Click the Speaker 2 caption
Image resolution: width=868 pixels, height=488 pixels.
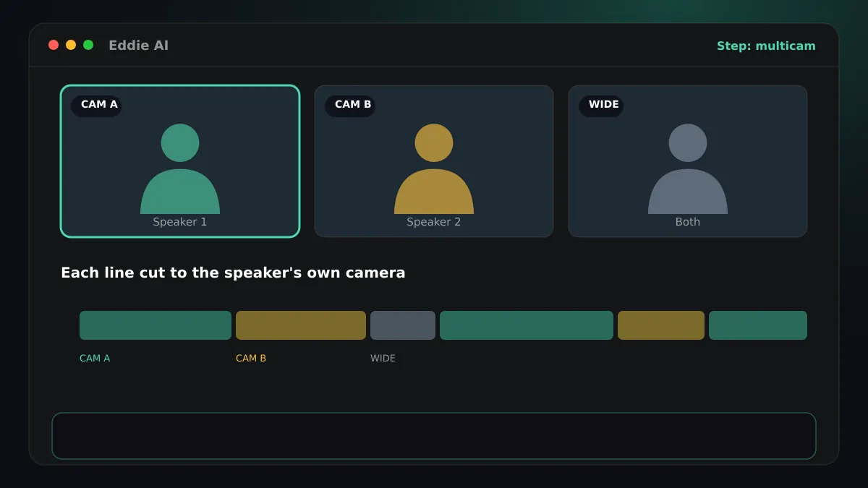pyautogui.click(x=434, y=222)
